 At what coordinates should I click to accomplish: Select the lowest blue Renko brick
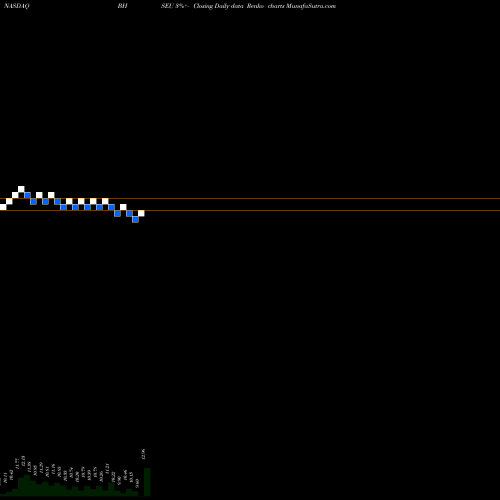click(135, 219)
